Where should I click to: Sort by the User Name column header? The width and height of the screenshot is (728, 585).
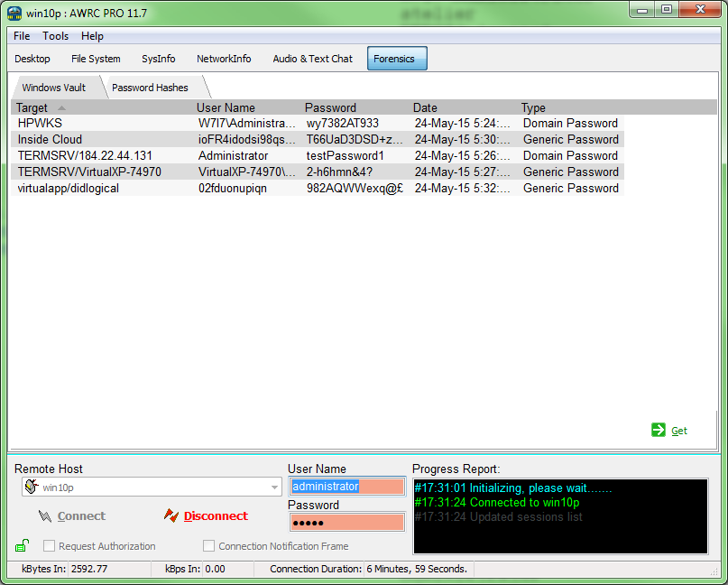point(226,107)
